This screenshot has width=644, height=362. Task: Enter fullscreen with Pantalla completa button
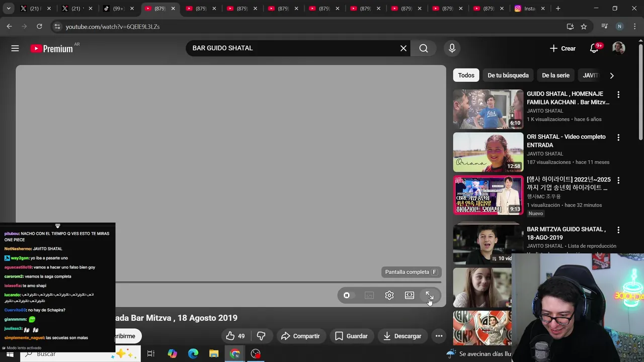(x=429, y=295)
